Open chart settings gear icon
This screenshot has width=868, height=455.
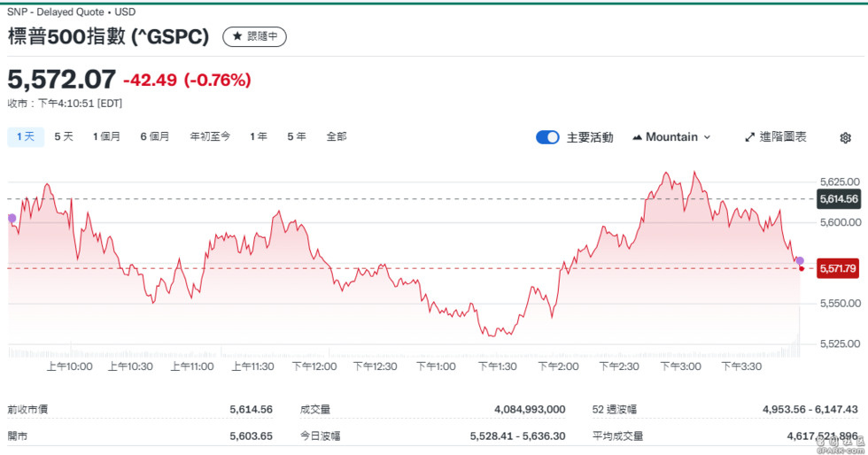[845, 138]
